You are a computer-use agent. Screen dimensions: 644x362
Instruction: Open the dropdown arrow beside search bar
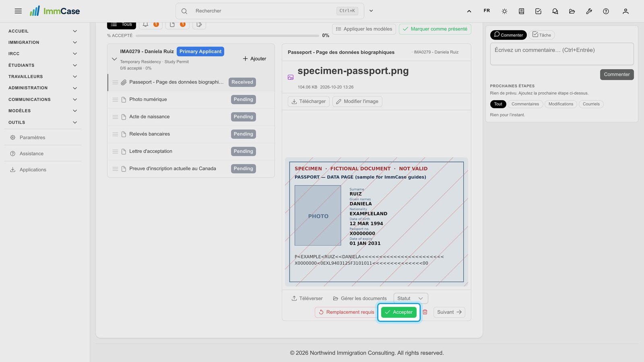point(371,11)
